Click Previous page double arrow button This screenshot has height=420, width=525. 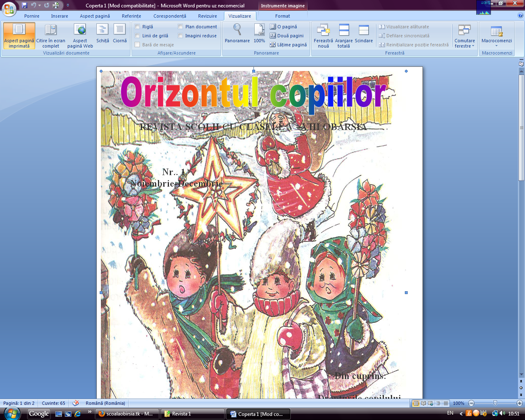521,381
